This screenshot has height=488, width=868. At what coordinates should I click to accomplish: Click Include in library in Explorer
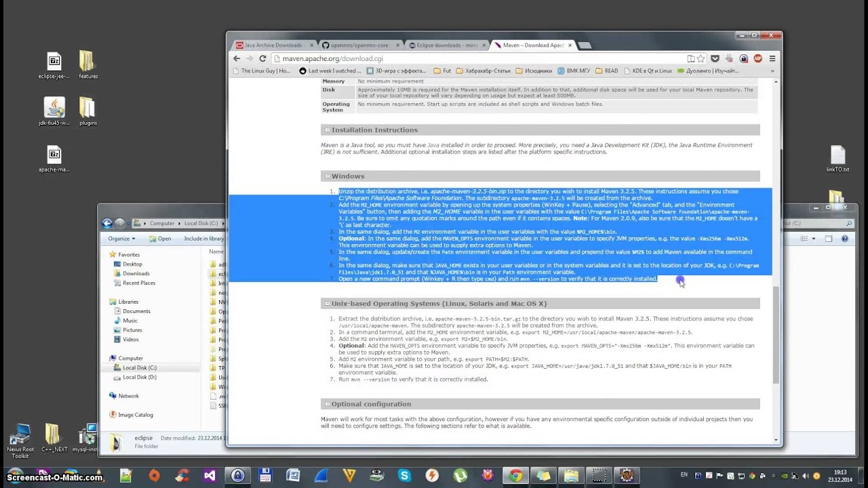(204, 239)
